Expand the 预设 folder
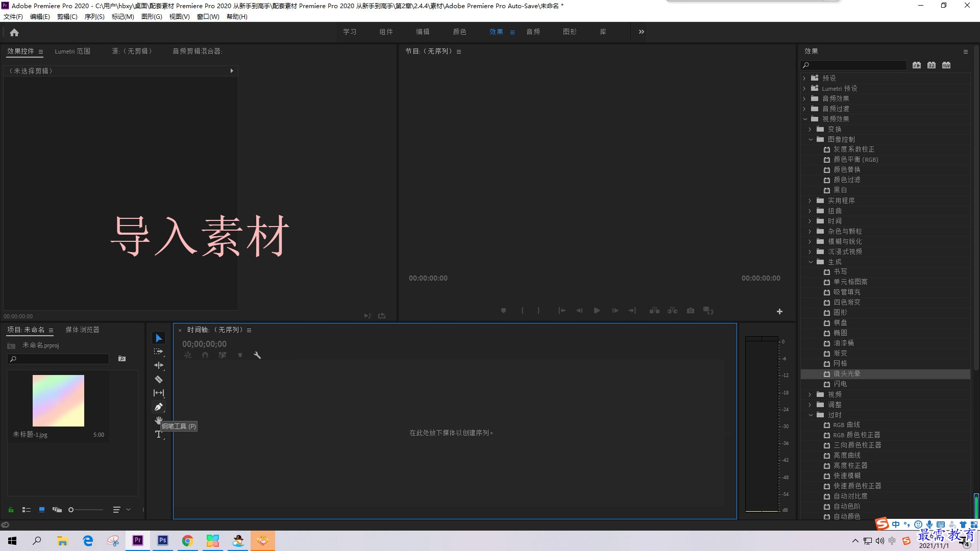980x551 pixels. (x=804, y=78)
